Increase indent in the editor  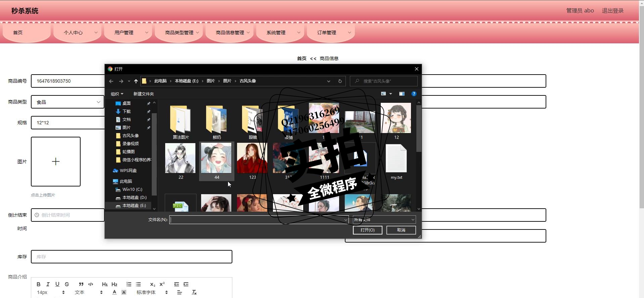[x=186, y=284]
